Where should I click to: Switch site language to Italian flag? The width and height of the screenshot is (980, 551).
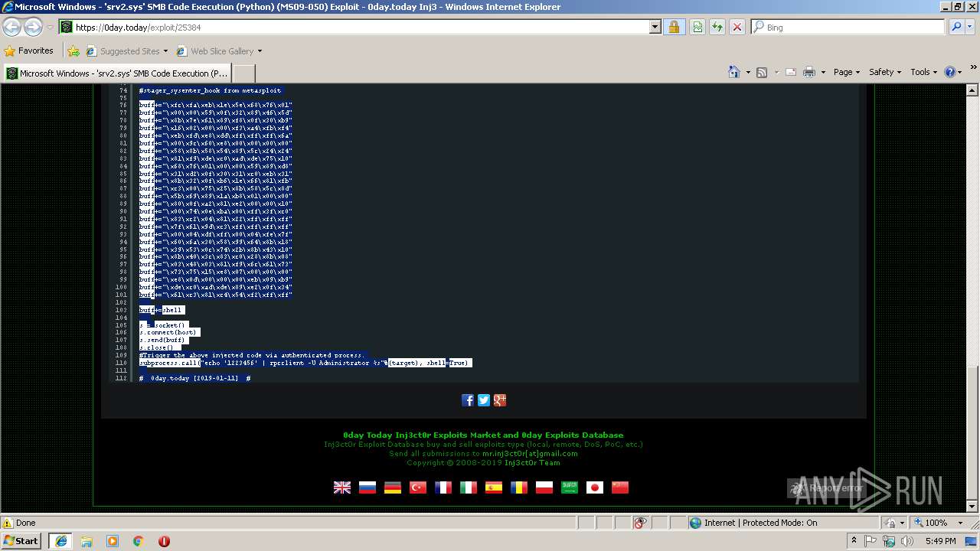[469, 487]
